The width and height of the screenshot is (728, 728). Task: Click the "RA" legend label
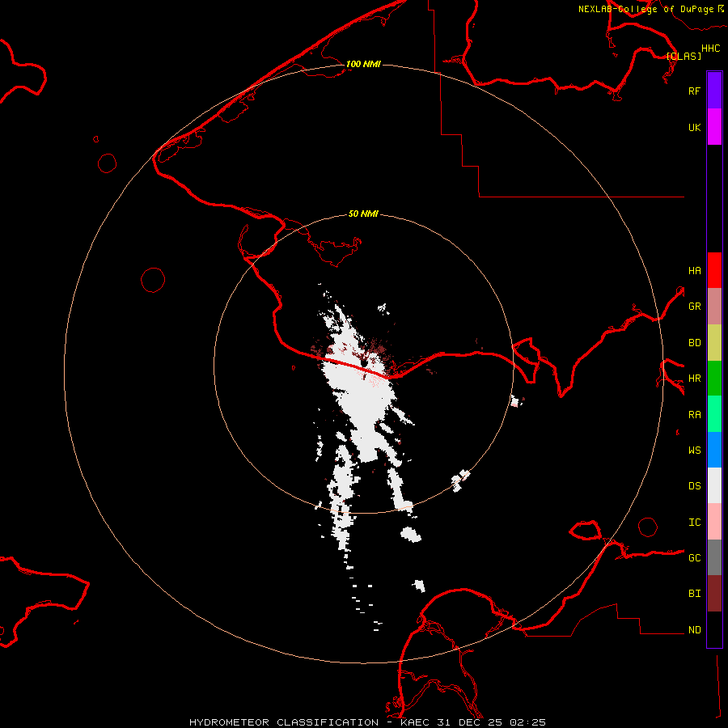694,414
